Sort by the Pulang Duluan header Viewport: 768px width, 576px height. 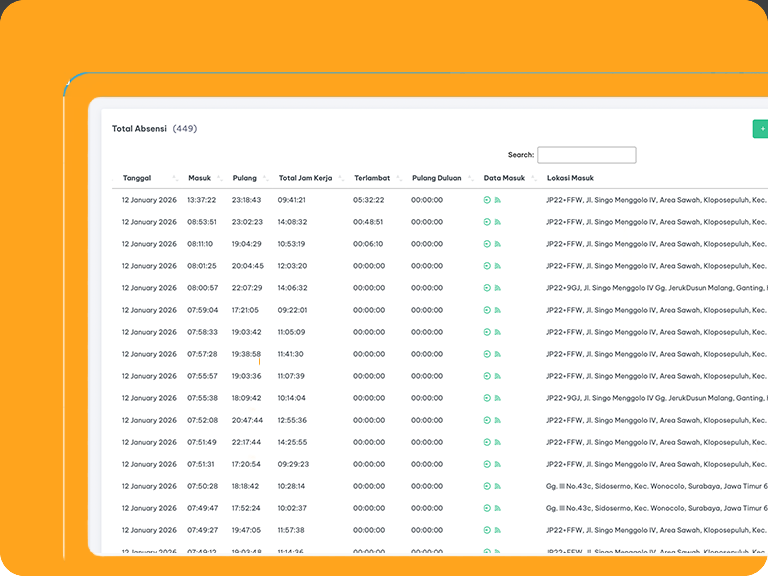click(x=437, y=178)
